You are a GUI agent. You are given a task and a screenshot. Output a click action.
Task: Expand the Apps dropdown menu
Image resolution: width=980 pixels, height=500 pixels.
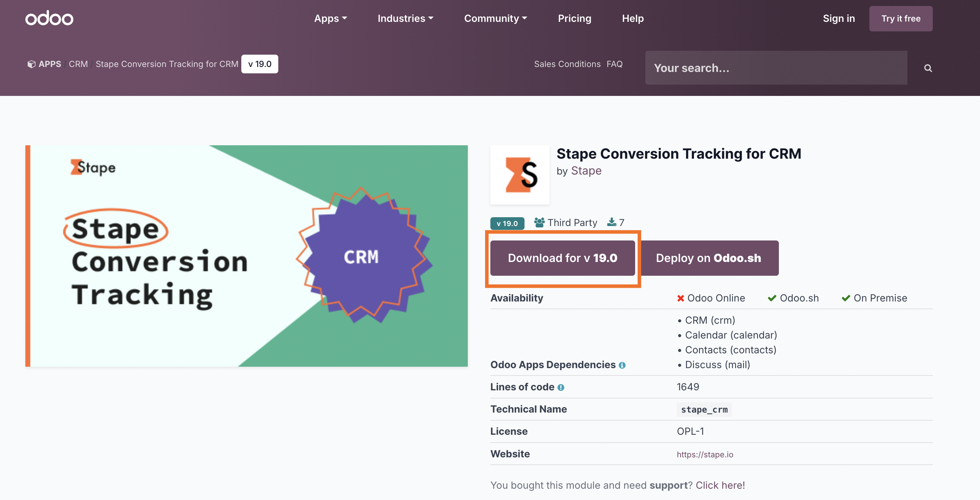pos(330,18)
